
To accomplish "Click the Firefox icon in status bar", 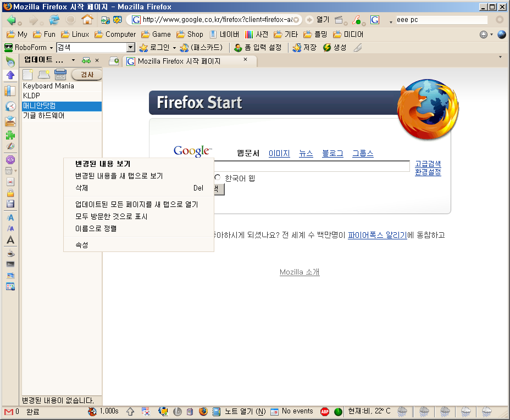I will pyautogui.click(x=203, y=412).
